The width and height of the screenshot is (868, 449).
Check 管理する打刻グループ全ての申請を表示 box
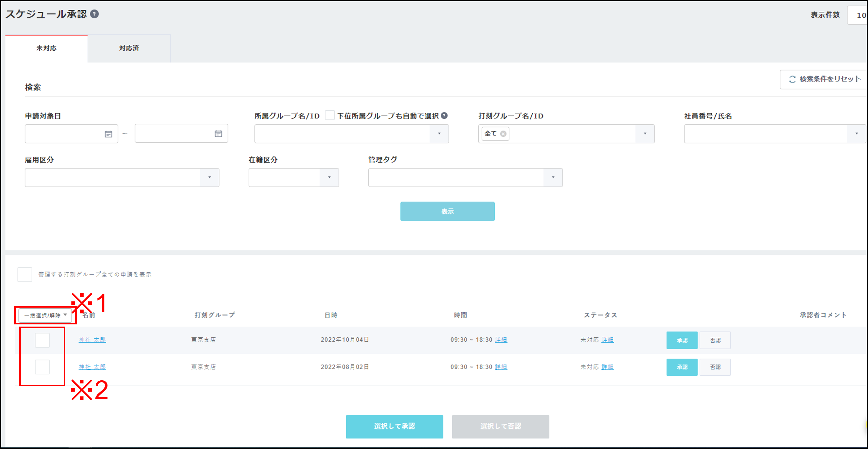(25, 274)
